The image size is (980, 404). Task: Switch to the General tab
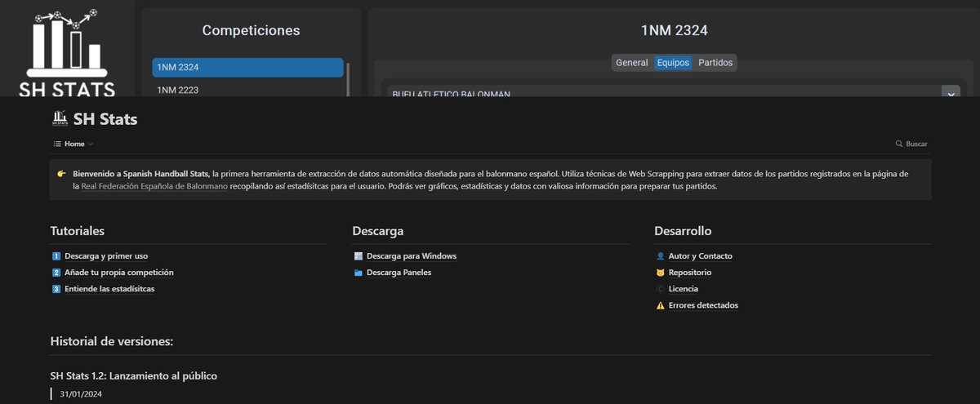(632, 63)
